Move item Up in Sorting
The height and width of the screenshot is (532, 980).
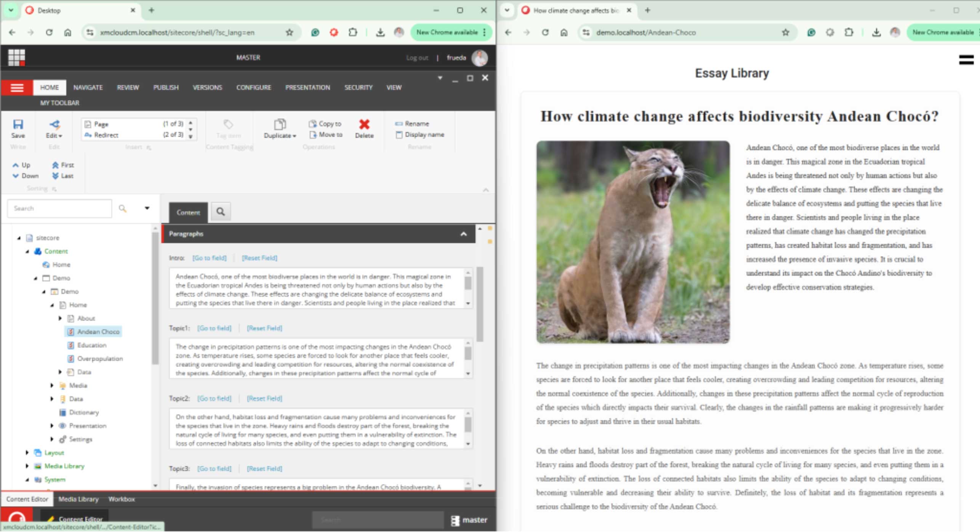21,165
